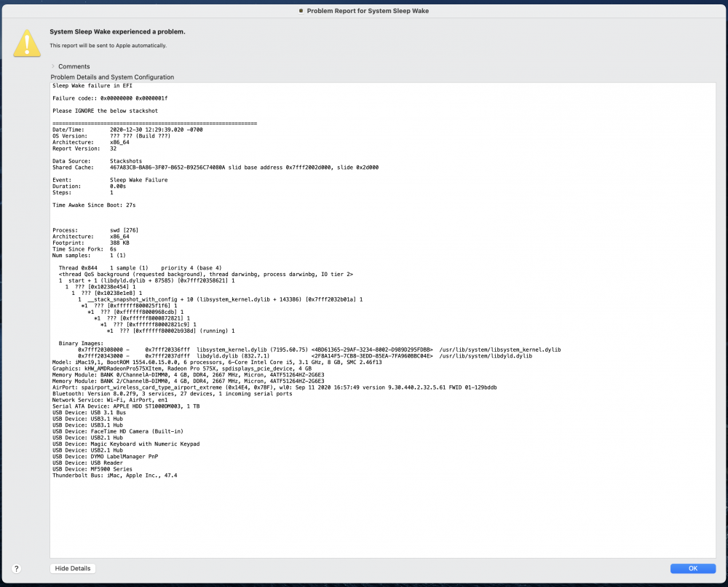Click the Hide Details button
The height and width of the screenshot is (587, 728).
72,568
